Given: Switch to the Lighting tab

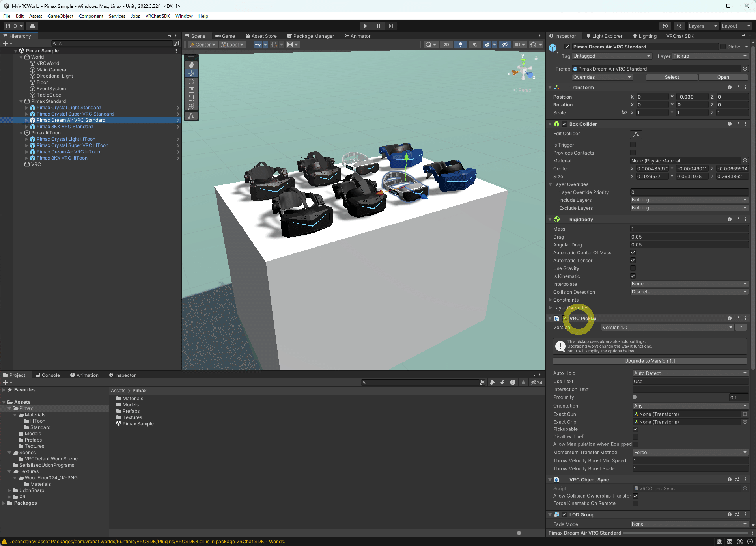Looking at the screenshot, I should (645, 36).
